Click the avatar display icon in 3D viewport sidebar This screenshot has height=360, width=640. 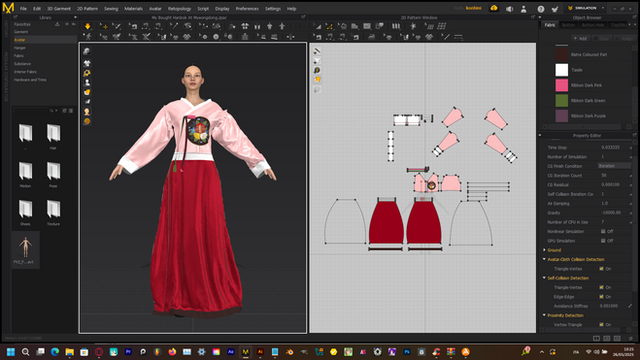click(87, 82)
